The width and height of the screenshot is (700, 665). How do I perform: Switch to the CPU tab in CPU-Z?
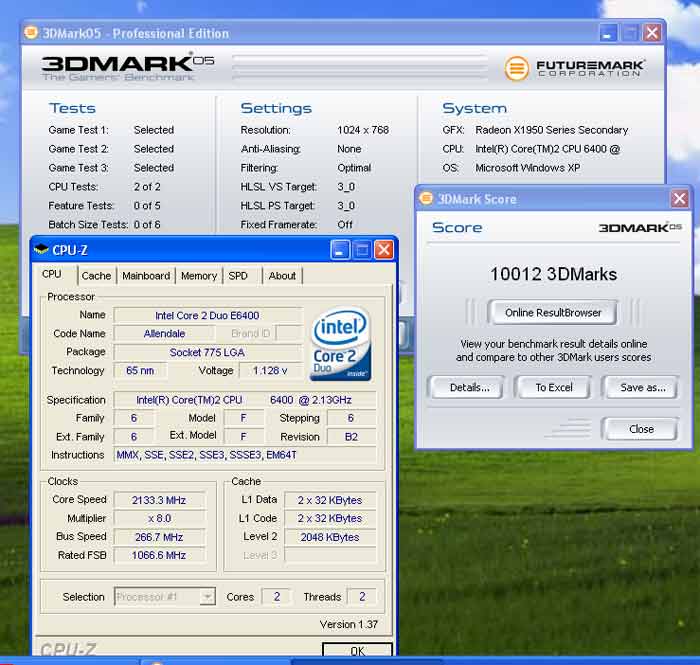point(52,274)
